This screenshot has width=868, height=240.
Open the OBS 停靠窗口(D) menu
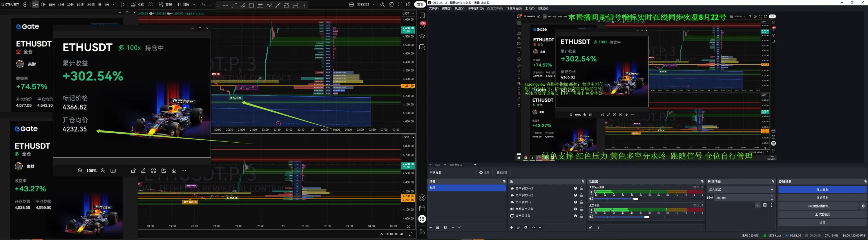pyautogui.click(x=476, y=8)
